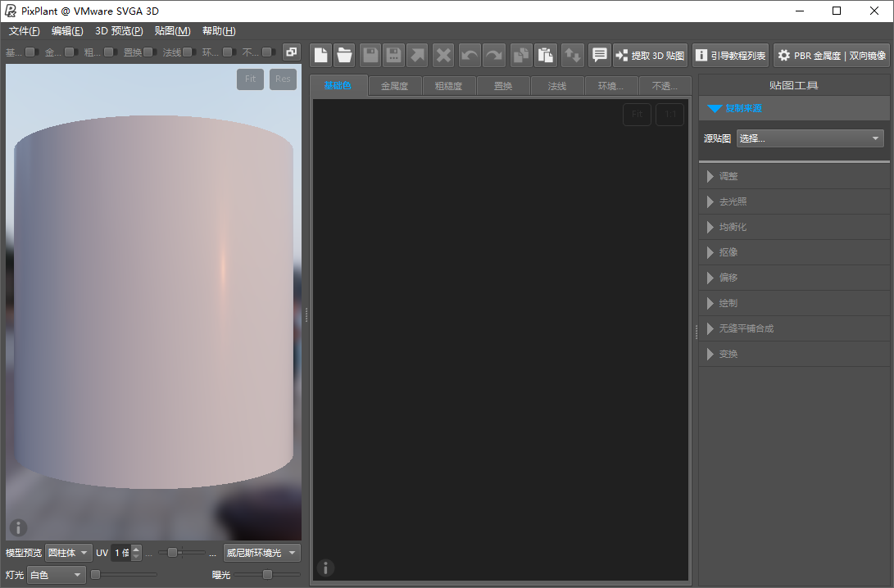Switch to the 金属度 tab

click(394, 86)
